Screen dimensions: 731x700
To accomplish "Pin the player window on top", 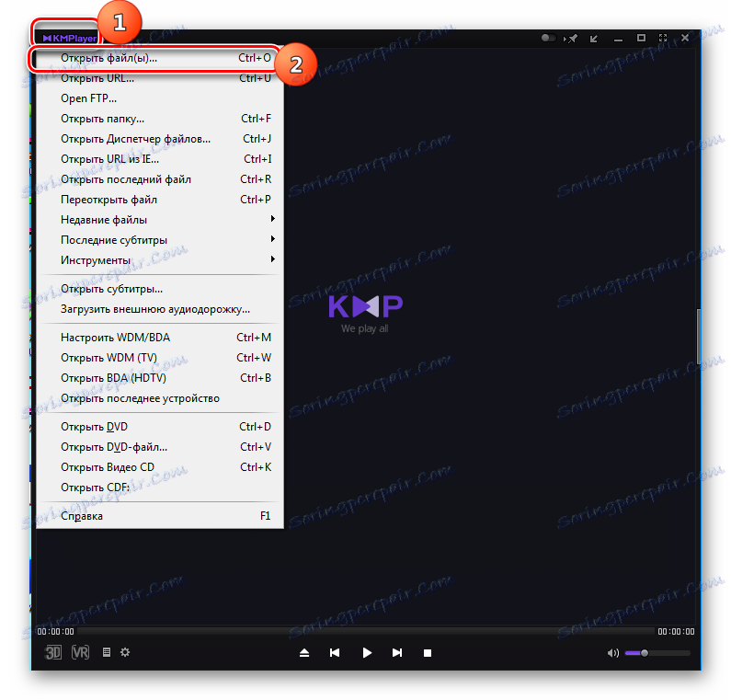I will pyautogui.click(x=571, y=39).
